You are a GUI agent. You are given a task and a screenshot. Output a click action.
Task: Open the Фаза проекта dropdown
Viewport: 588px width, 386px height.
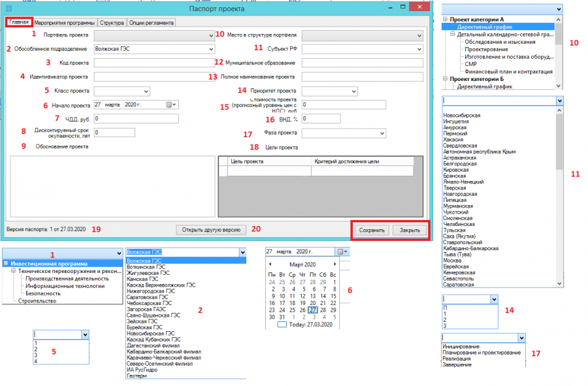click(344, 133)
